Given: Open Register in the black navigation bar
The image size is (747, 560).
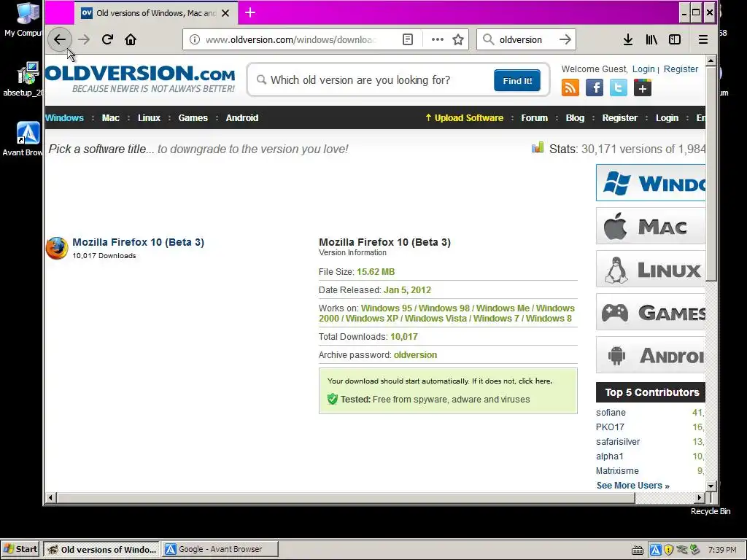Looking at the screenshot, I should tap(620, 118).
